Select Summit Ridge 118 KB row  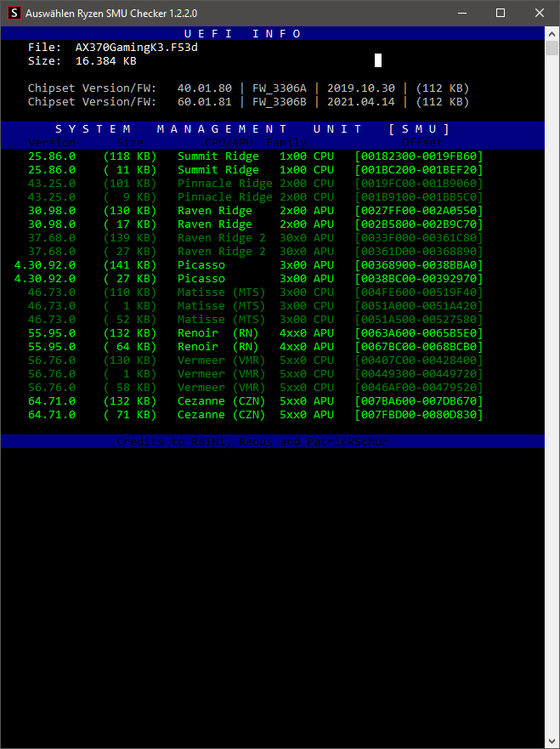[x=256, y=156]
